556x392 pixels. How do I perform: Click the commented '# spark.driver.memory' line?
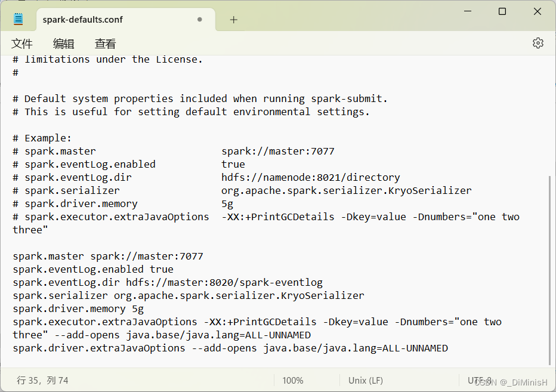pyautogui.click(x=123, y=203)
